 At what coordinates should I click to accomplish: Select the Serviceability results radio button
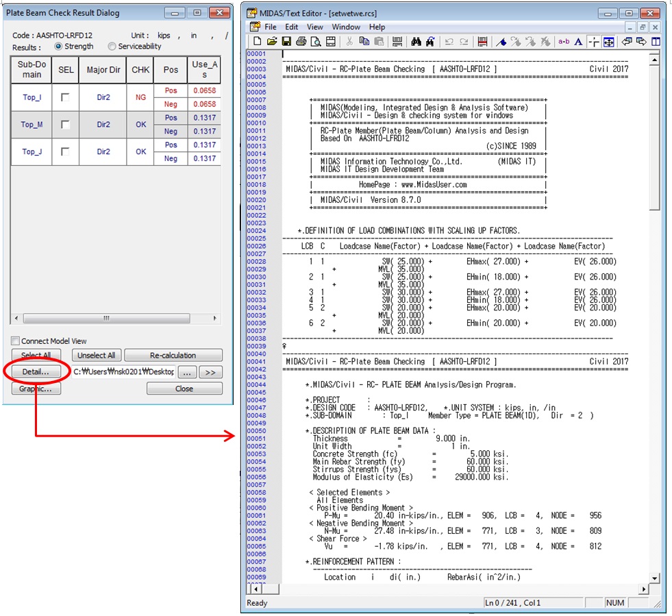pyautogui.click(x=112, y=47)
